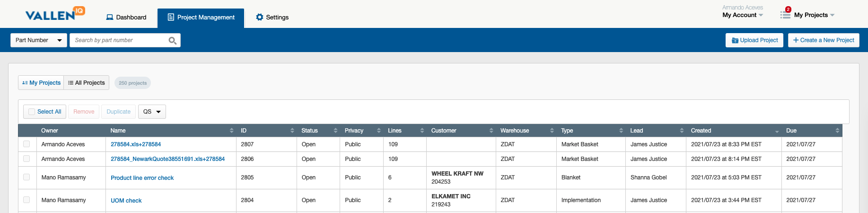Sort by Customer column arrows
The height and width of the screenshot is (213, 868).
pos(491,131)
